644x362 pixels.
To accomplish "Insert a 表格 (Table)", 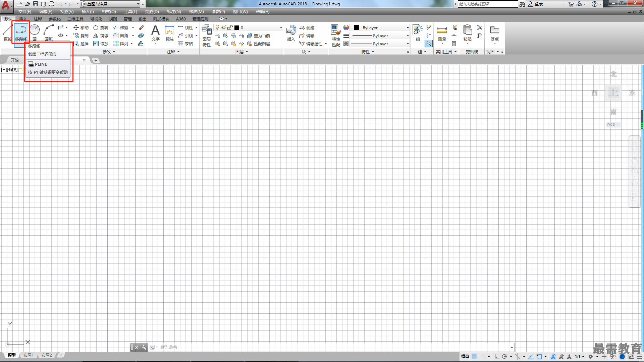I will click(185, 44).
